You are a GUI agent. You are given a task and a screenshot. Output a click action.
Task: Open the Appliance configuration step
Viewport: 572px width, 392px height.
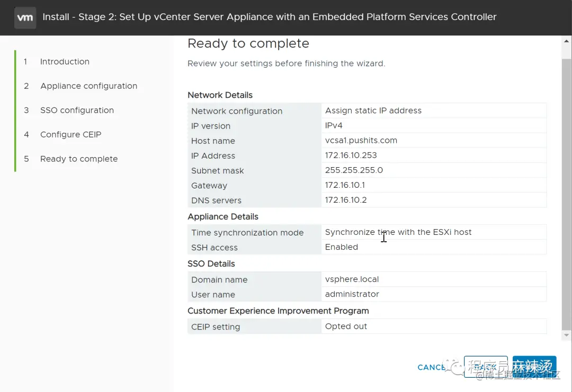[x=88, y=86]
